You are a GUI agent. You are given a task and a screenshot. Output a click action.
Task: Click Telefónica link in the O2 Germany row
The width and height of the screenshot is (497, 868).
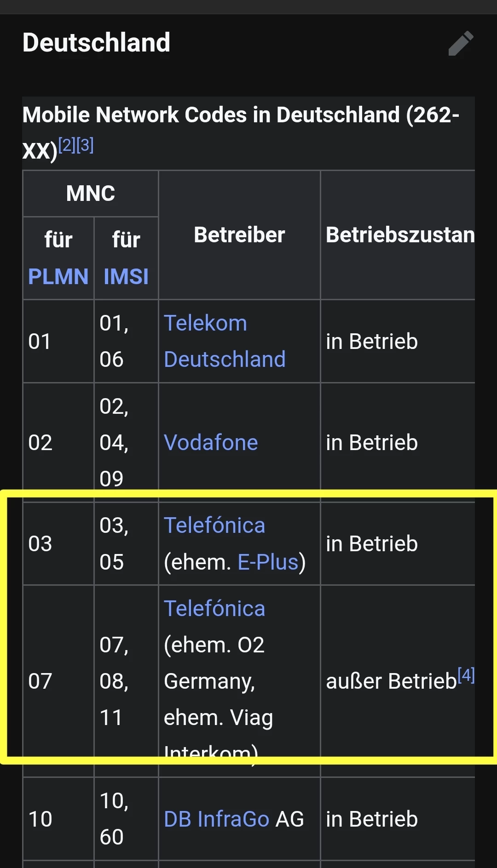[214, 608]
